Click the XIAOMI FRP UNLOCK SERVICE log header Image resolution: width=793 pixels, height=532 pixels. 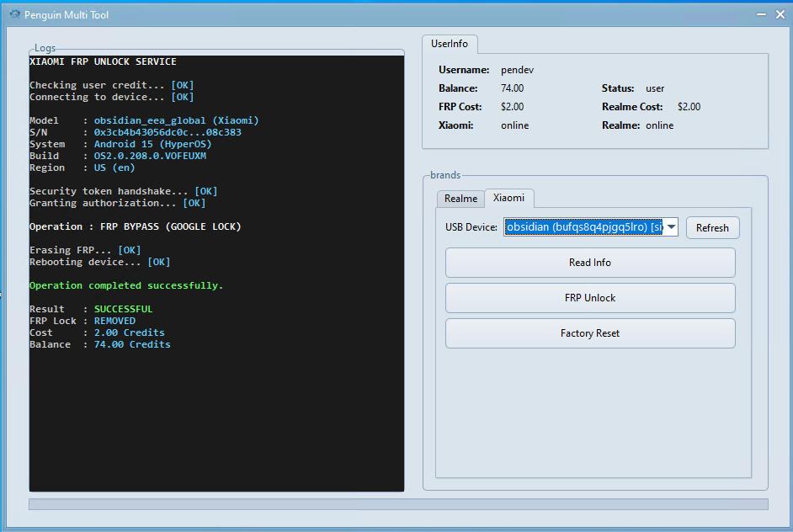(103, 61)
